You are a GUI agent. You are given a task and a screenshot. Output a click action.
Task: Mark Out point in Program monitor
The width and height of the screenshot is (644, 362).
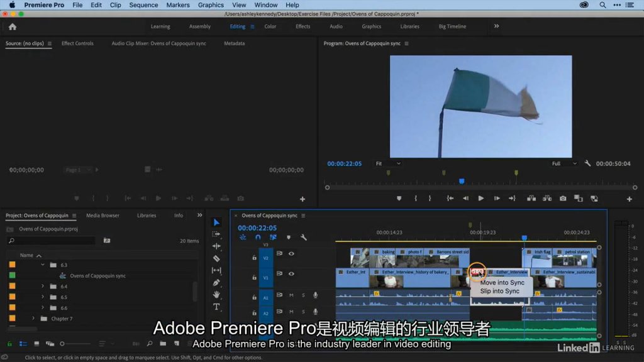(x=430, y=198)
